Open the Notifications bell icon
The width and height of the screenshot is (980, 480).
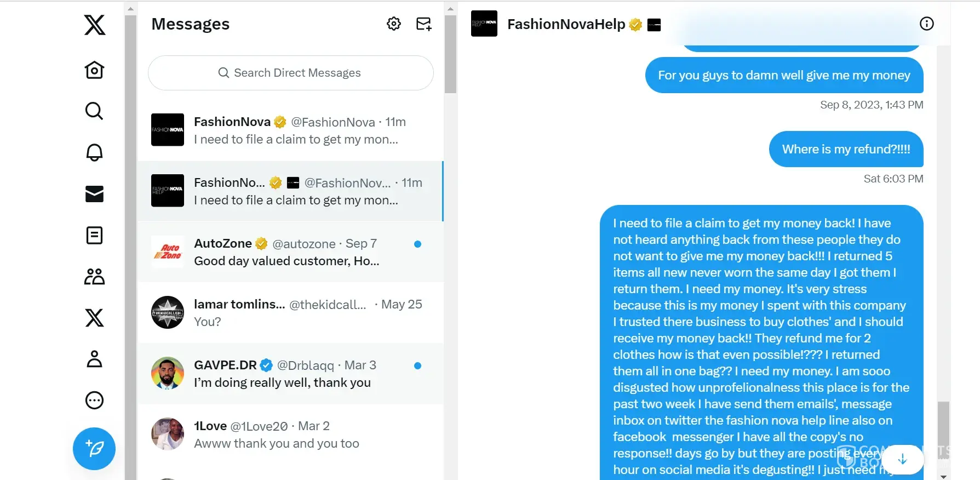[x=94, y=152]
